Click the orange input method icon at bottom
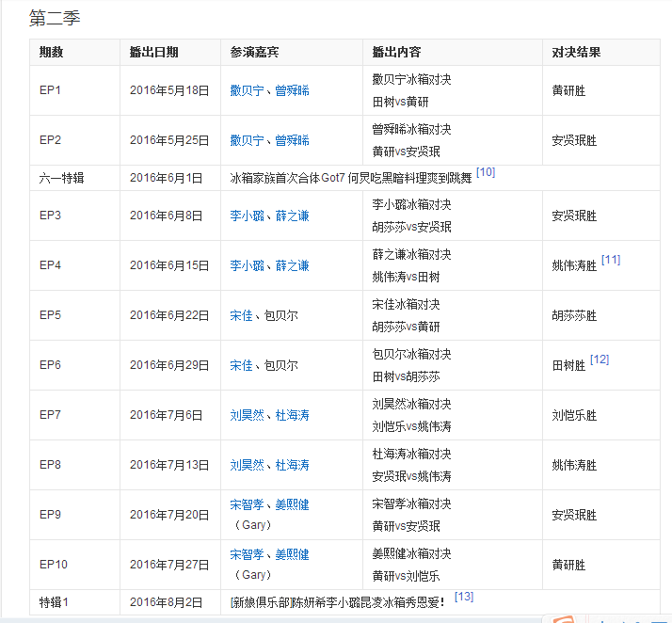 pos(565,618)
